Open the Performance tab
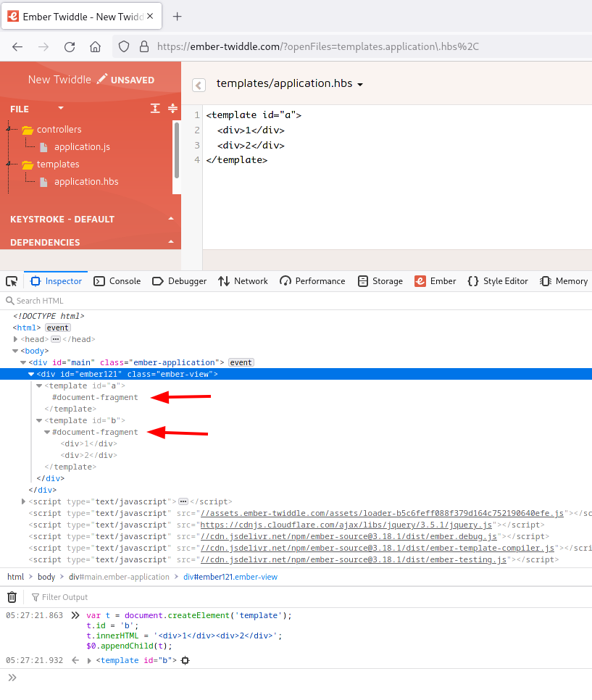592x700 pixels. coord(312,281)
